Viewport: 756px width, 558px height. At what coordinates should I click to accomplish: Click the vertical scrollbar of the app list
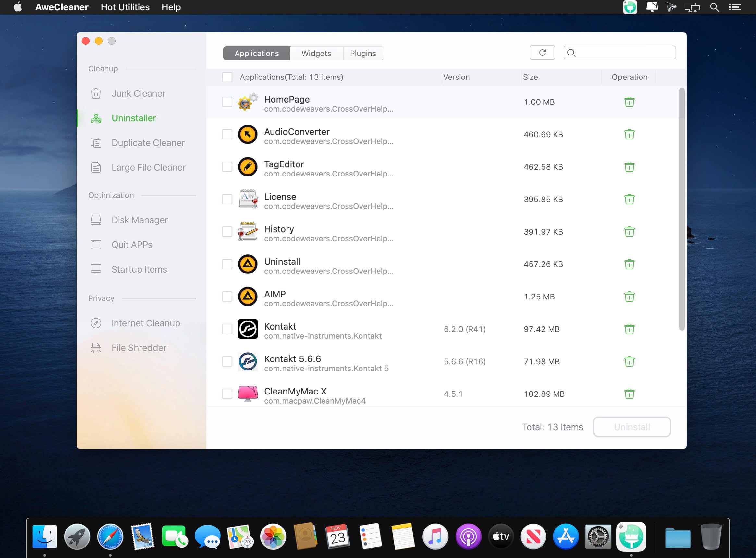[x=682, y=210]
